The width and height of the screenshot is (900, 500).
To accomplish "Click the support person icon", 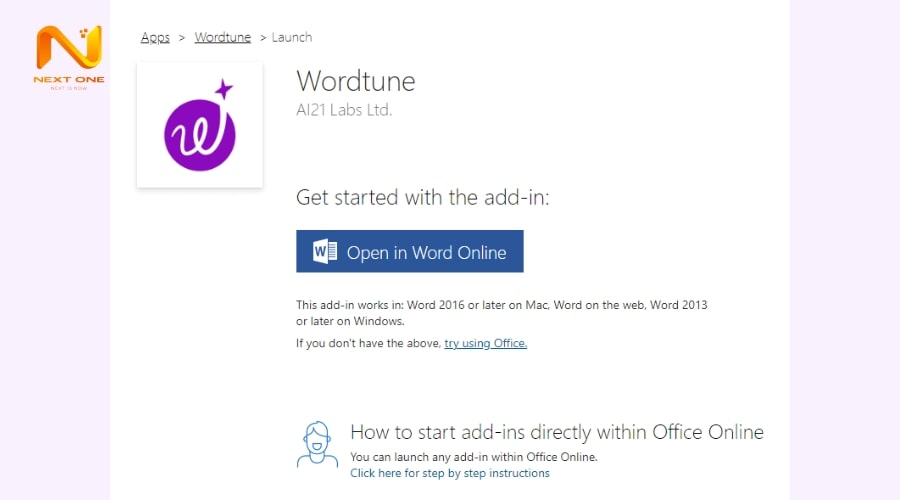I will pos(317,444).
